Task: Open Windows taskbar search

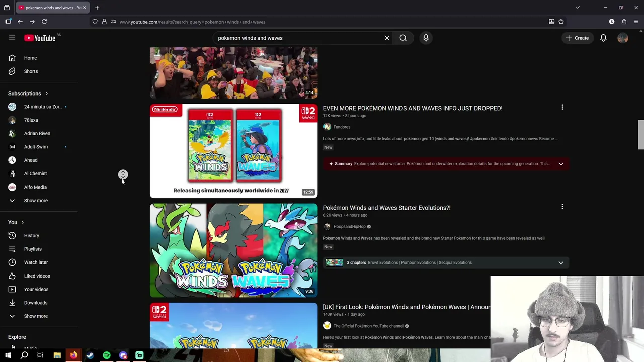Action: [24, 355]
